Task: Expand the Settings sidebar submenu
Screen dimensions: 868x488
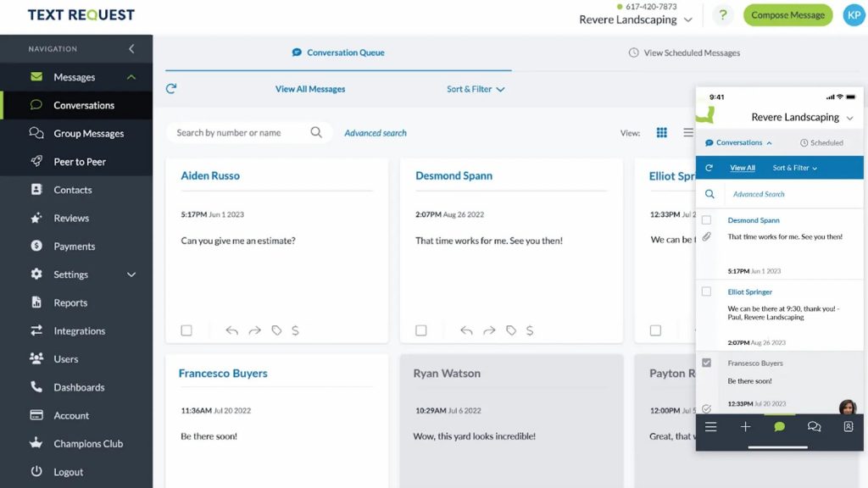Action: coord(131,274)
